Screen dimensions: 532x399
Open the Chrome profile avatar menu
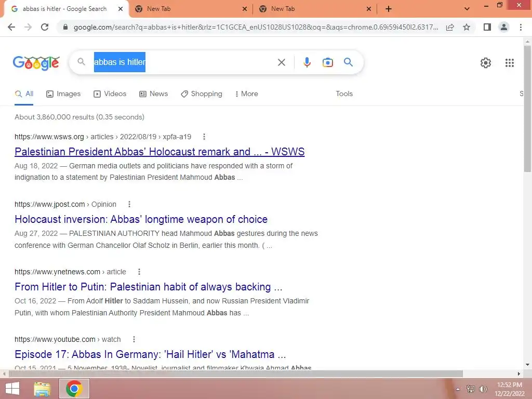[504, 27]
